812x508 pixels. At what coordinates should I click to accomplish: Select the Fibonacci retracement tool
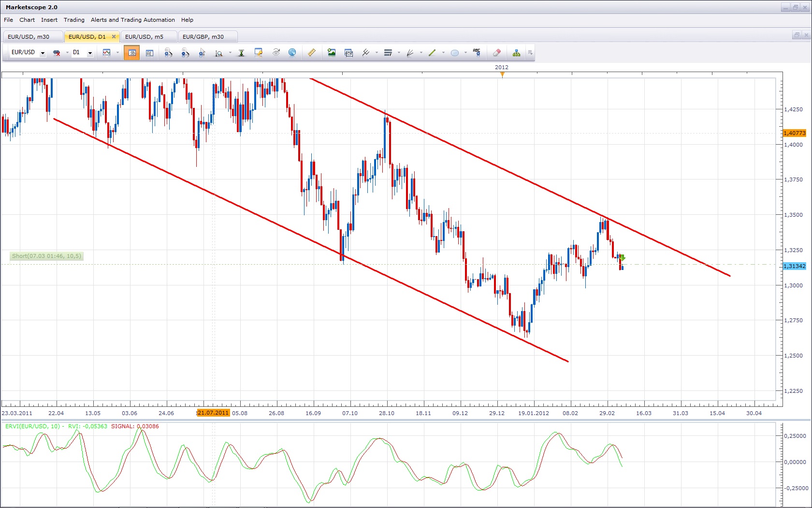click(388, 53)
